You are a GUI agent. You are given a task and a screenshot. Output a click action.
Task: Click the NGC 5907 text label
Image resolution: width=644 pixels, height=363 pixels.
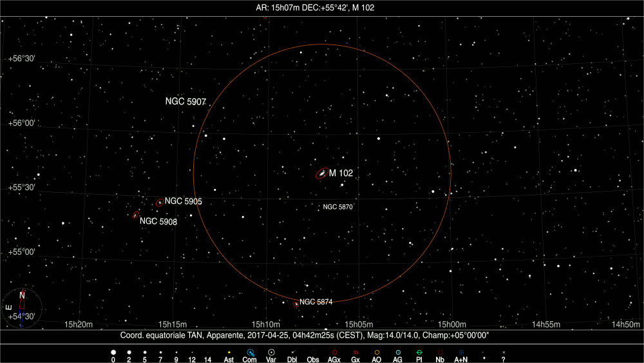[x=185, y=102]
